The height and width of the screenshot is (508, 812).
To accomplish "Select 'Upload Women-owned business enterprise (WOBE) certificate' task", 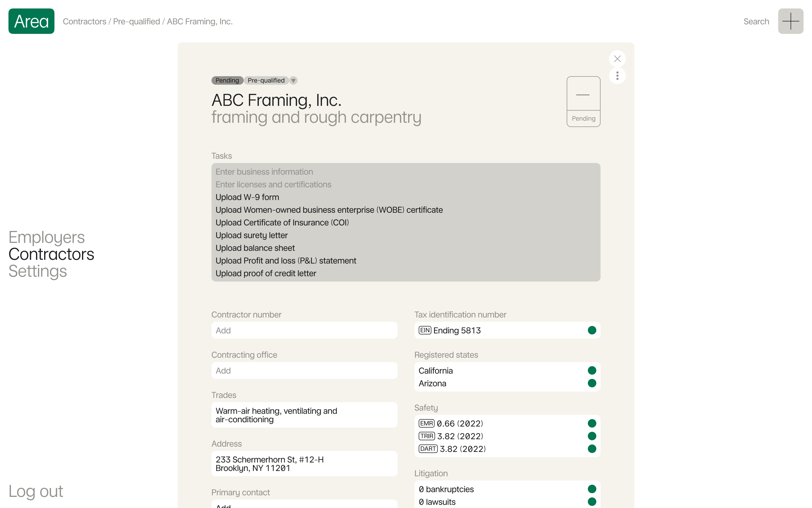I will coord(406,210).
